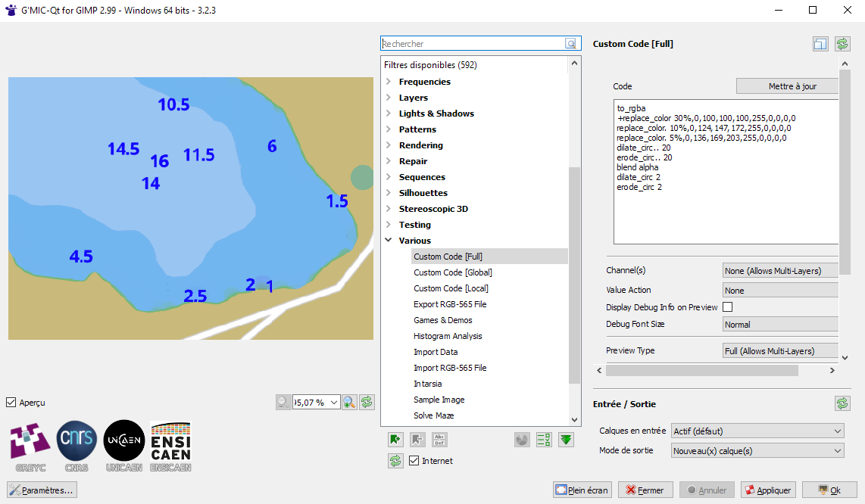Click the add fave bookmark icon

pos(395,440)
